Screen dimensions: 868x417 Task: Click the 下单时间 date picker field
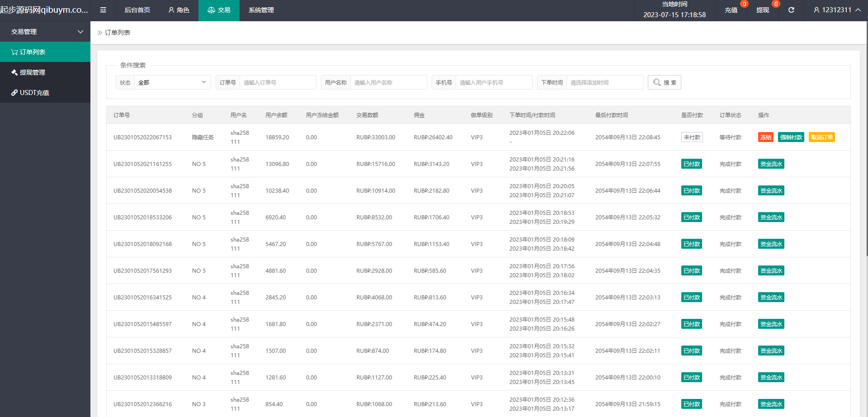[x=604, y=82]
